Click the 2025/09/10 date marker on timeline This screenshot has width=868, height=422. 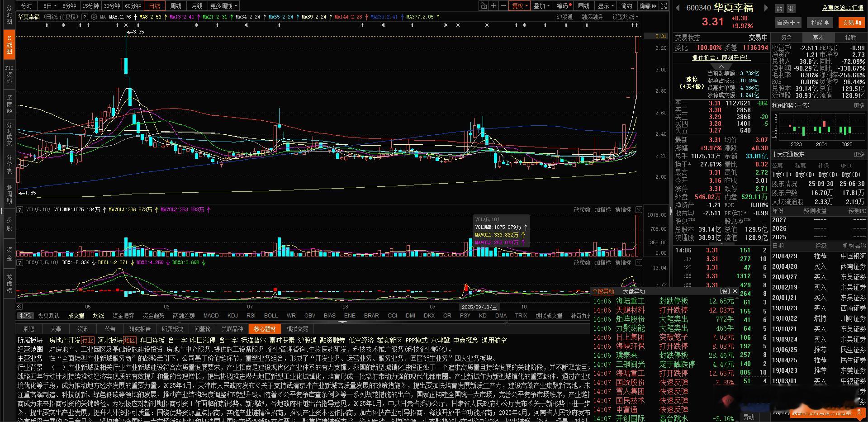[x=479, y=307]
